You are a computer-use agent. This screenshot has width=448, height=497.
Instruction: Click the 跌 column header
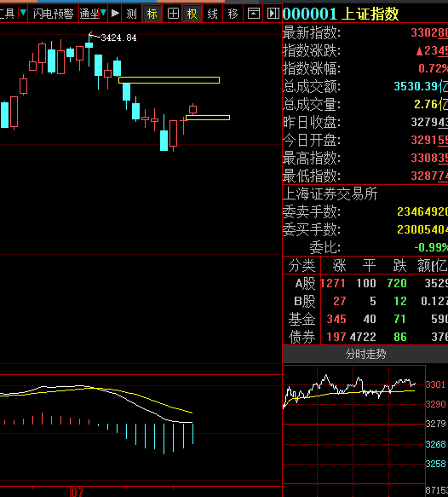point(399,265)
